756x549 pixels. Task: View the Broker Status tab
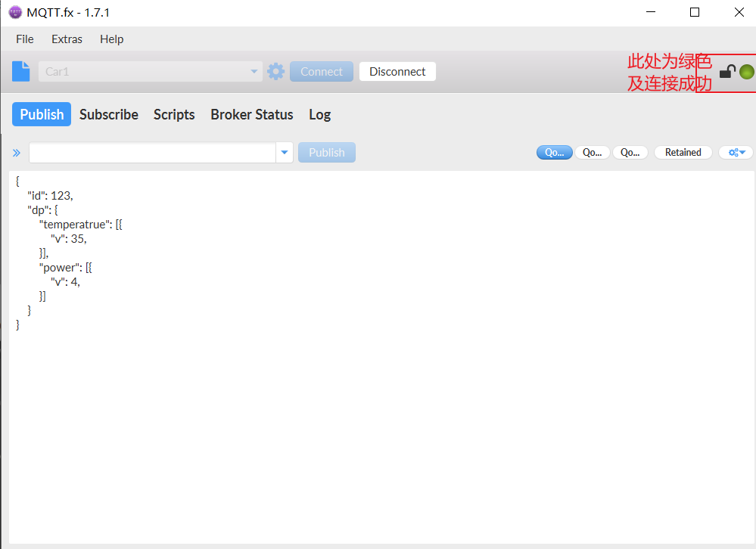click(x=251, y=114)
